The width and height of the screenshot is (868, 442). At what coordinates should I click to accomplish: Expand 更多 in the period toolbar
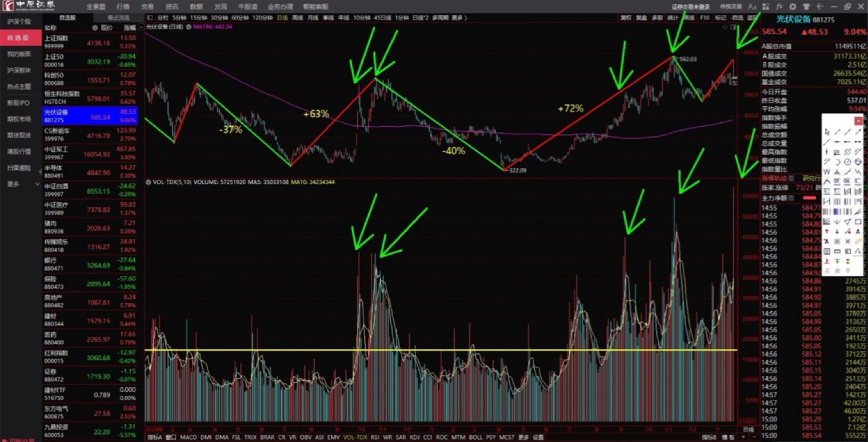point(459,18)
